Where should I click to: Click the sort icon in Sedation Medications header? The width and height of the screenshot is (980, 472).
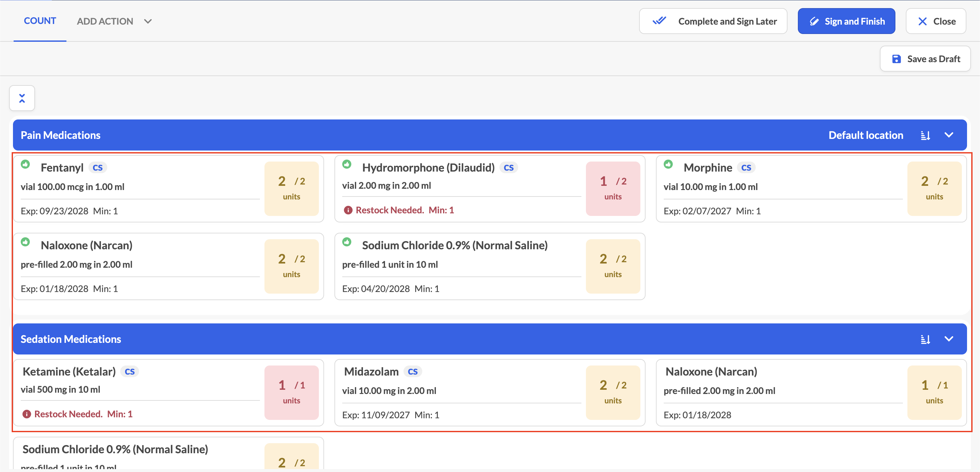click(925, 339)
